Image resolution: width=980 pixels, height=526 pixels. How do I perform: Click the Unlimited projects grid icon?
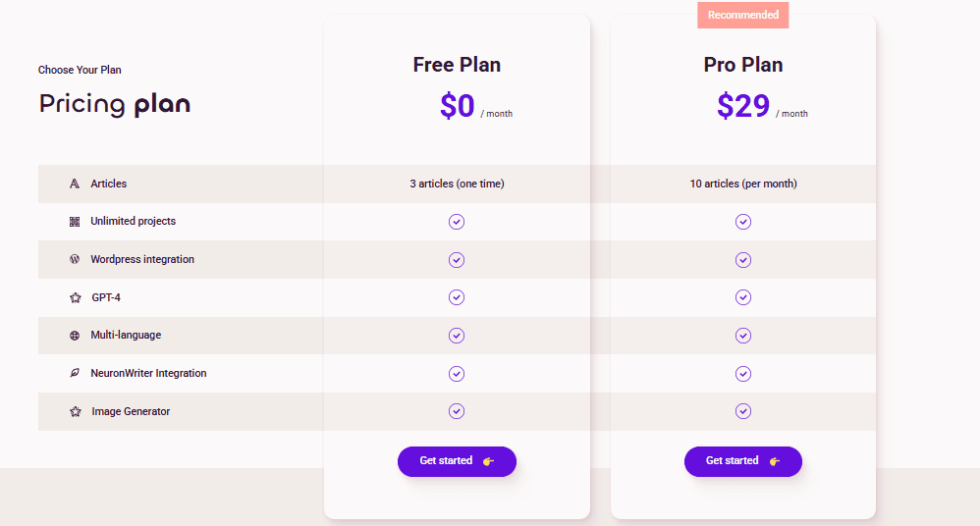click(x=75, y=222)
